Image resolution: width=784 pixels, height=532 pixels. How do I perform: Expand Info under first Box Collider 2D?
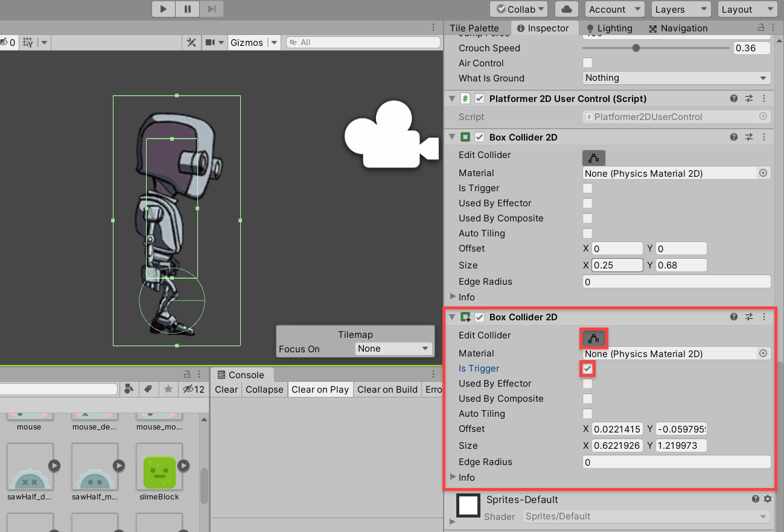pos(453,297)
